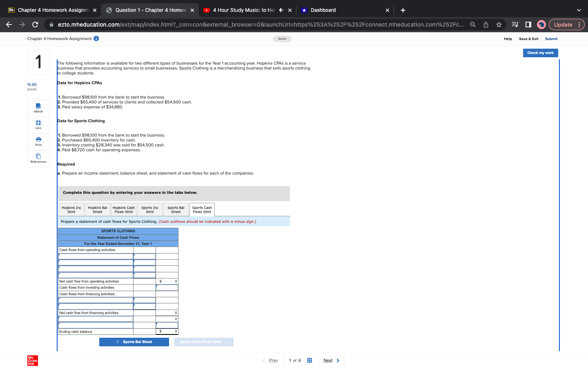Open dropdown row directly below Net cash flow from financing
The height and width of the screenshot is (368, 588).
pos(96,319)
